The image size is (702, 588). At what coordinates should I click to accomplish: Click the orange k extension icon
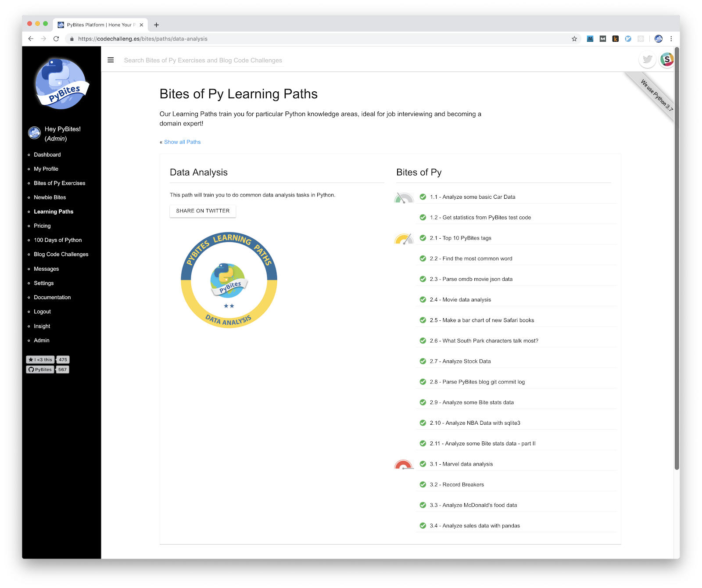(616, 39)
